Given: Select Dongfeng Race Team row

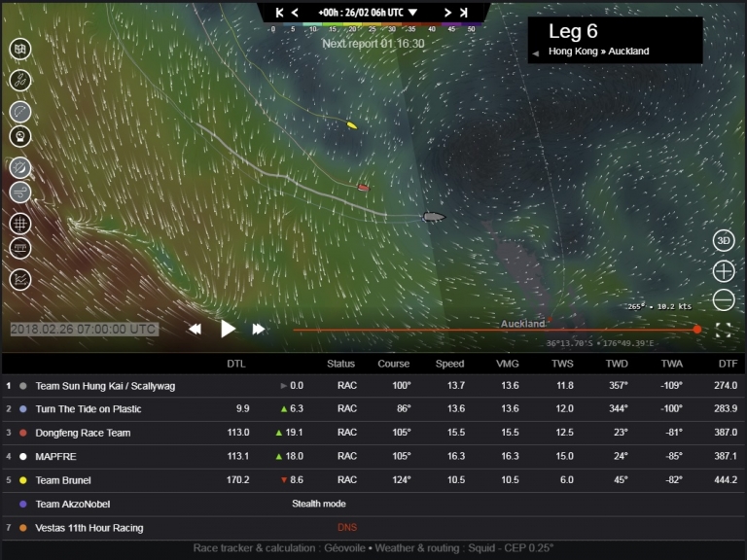Looking at the screenshot, I should (373, 433).
